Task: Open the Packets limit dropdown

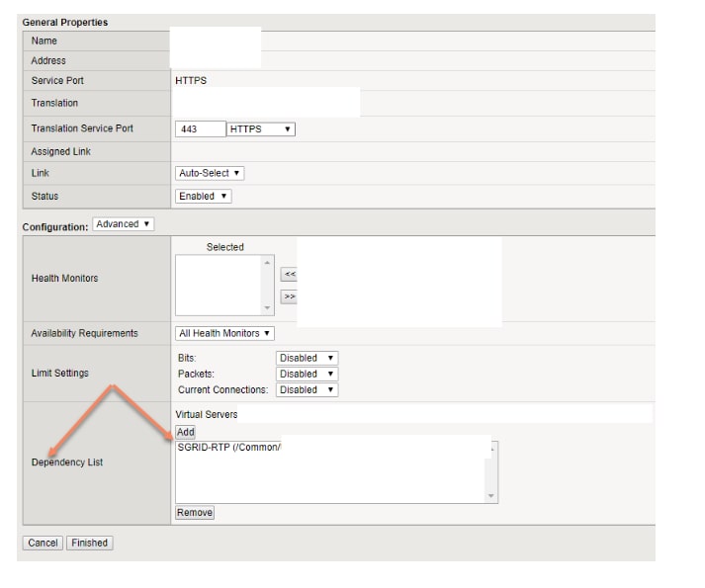Action: (307, 374)
